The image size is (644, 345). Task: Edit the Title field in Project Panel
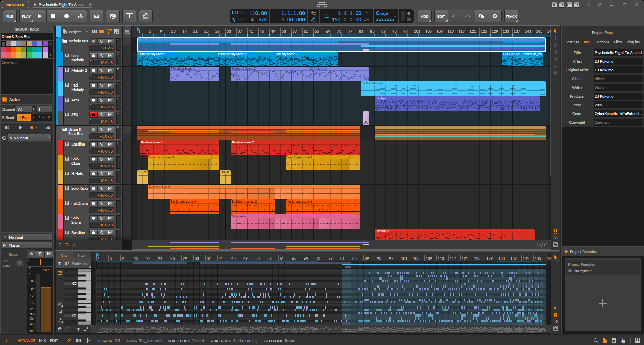point(618,53)
